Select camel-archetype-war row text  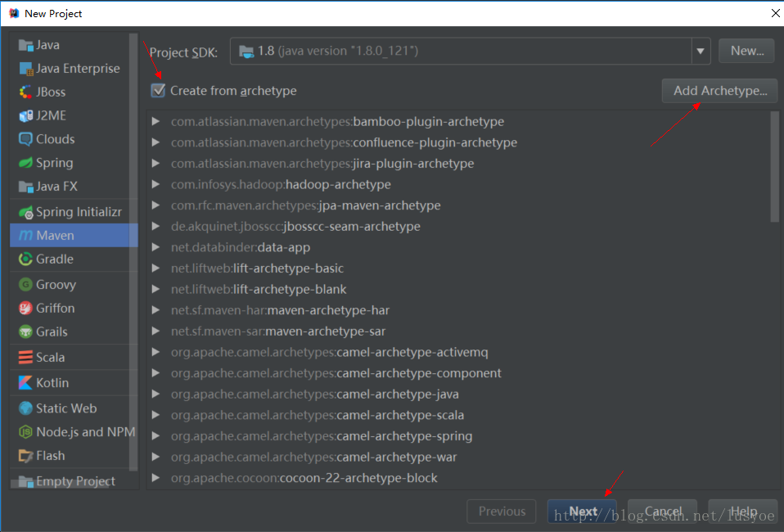(x=314, y=457)
